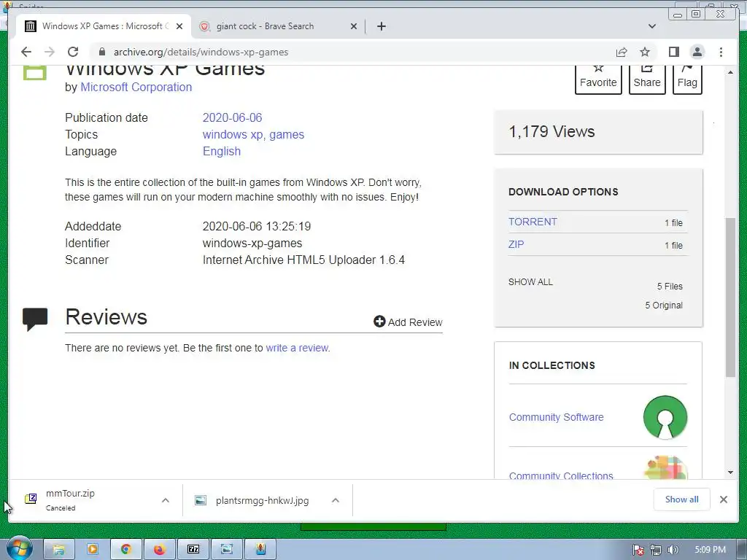Open Chrome's three-dot menu
The height and width of the screenshot is (560, 747).
tap(721, 52)
